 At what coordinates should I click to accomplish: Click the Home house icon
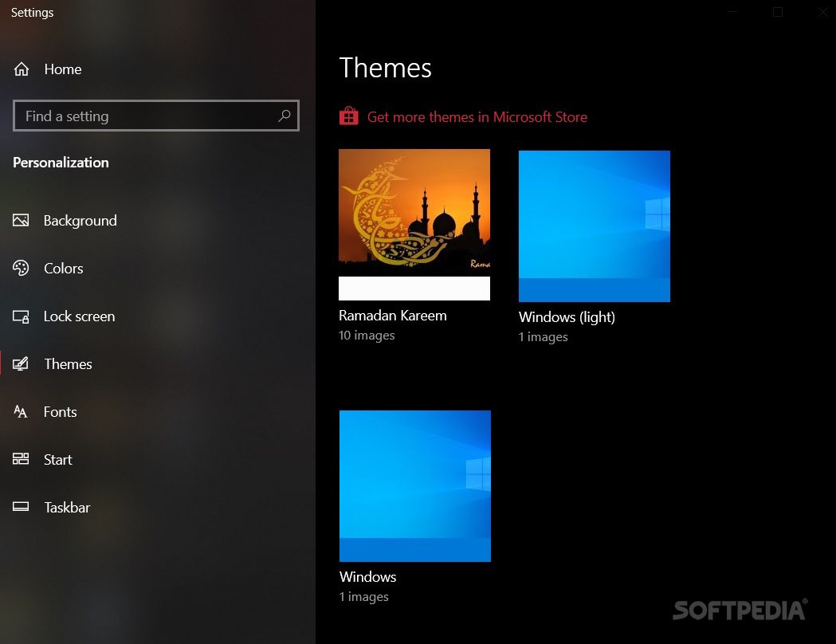tap(22, 69)
